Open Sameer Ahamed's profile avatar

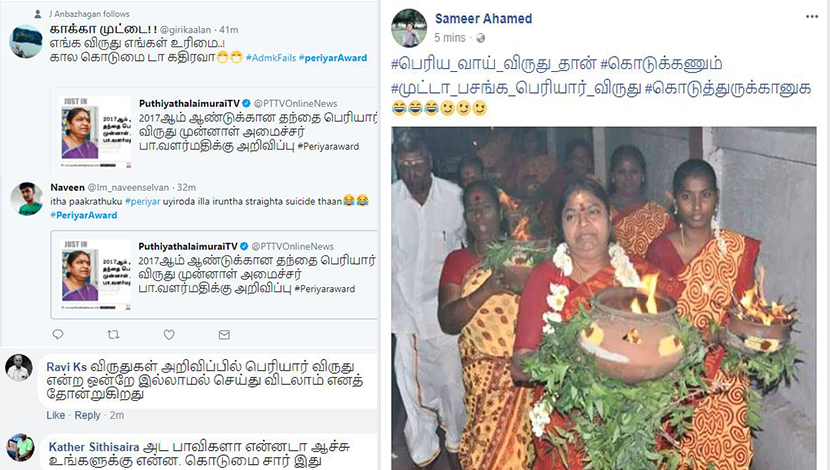[x=409, y=28]
